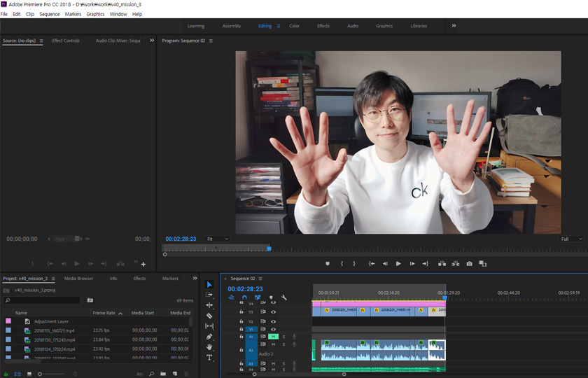Hide video track V3 with eye icon
Screen dimensions: 588x378
click(x=274, y=311)
